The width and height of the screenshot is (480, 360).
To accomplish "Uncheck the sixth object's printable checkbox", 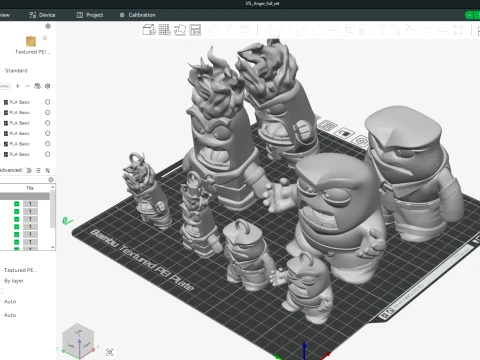I will [17, 242].
